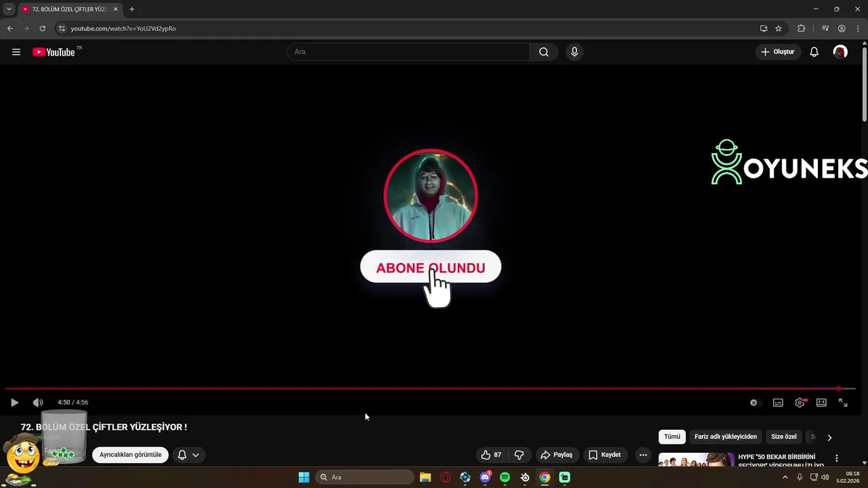This screenshot has height=488, width=868.
Task: Open File Explorer from taskbar
Action: (425, 477)
